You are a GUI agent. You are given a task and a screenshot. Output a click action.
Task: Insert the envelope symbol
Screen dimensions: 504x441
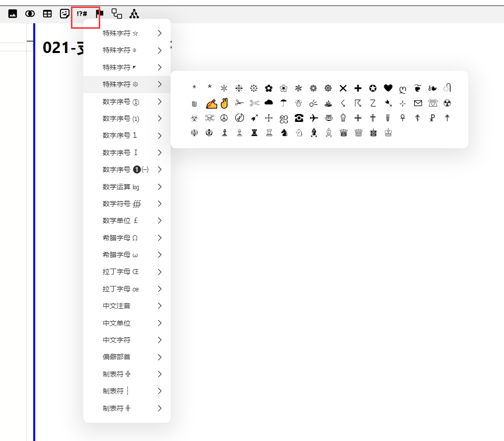point(418,103)
